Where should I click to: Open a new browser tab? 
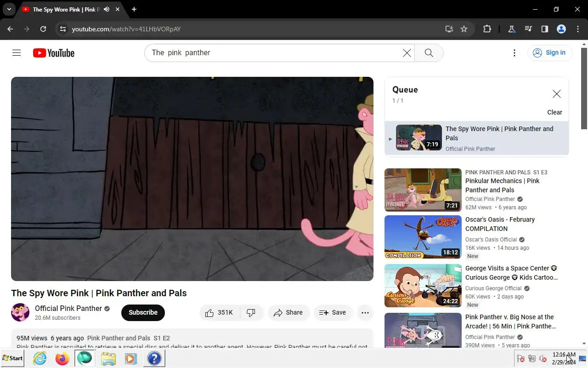(134, 9)
